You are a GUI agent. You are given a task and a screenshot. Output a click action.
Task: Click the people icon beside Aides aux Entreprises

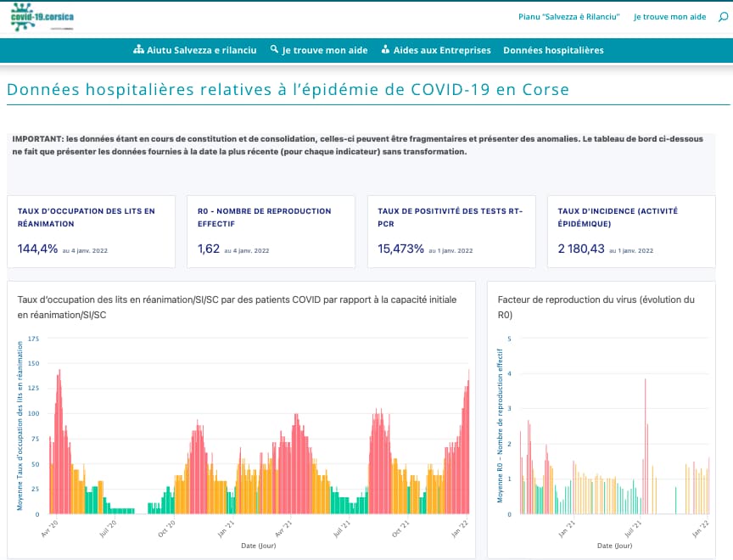click(x=386, y=50)
